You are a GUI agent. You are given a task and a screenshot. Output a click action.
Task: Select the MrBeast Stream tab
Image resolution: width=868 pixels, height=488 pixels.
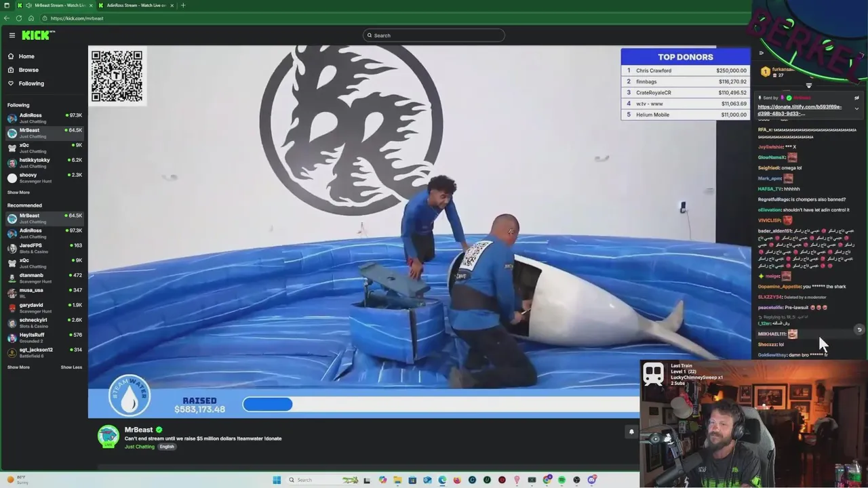coord(56,5)
